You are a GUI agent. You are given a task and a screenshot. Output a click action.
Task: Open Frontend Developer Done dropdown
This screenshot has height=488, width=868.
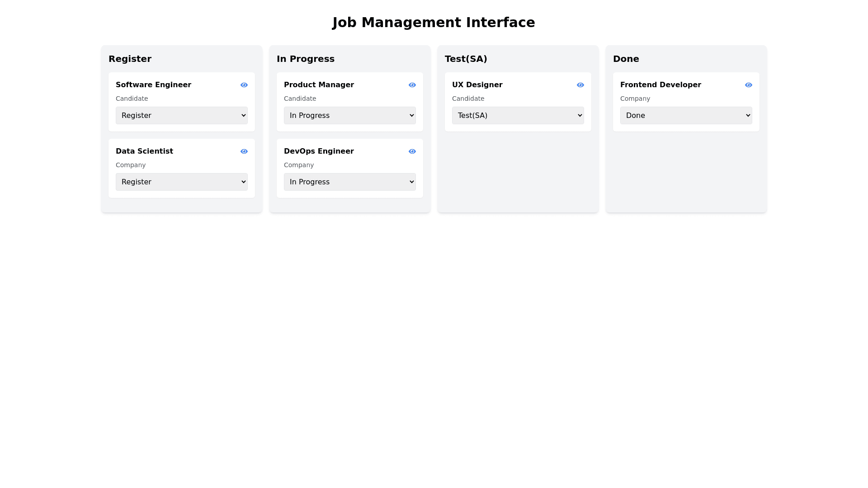pos(686,115)
